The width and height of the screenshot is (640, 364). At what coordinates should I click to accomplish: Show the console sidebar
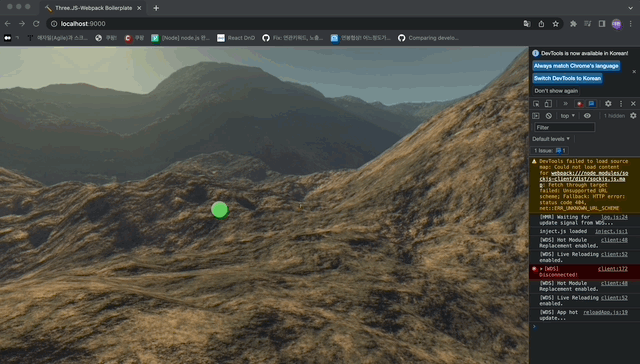[536, 116]
